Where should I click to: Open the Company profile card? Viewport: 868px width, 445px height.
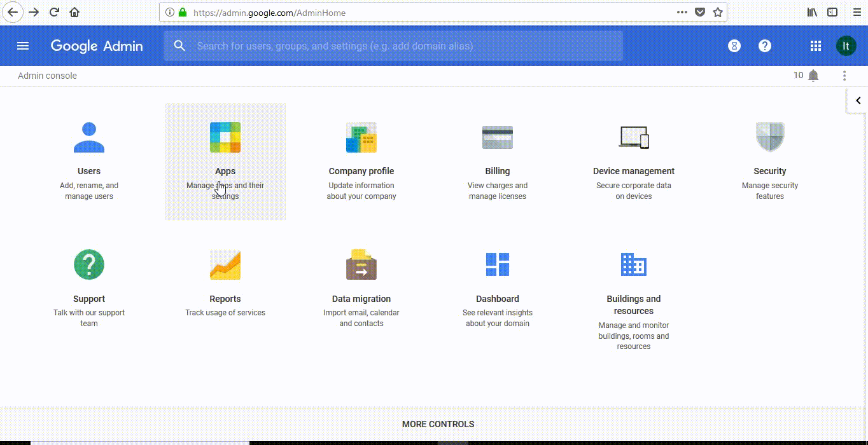coord(361,161)
